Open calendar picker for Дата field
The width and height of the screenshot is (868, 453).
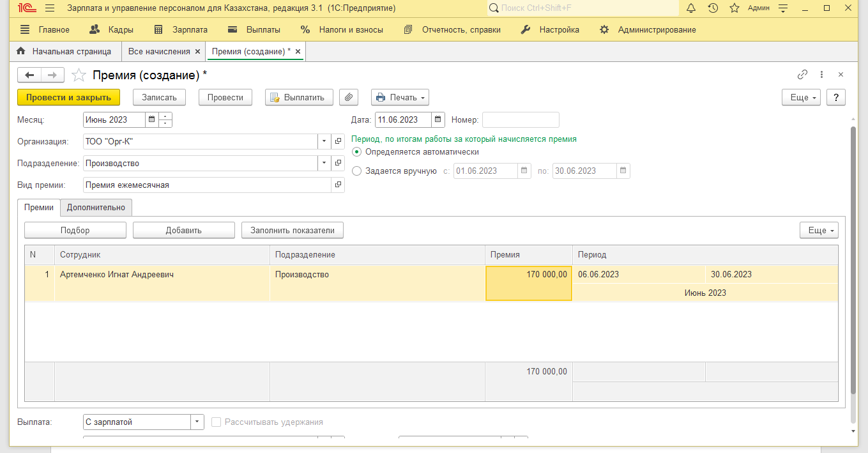pos(438,119)
